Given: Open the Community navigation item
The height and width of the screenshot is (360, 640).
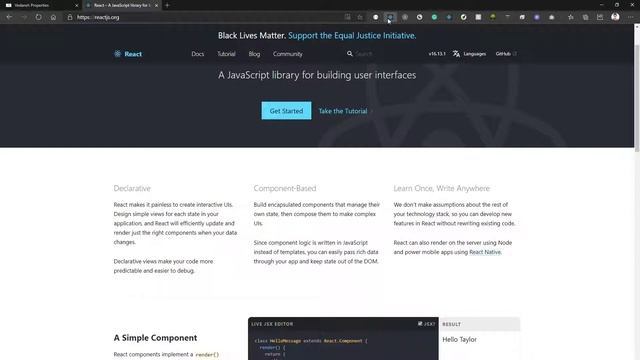Looking at the screenshot, I should pos(288,54).
